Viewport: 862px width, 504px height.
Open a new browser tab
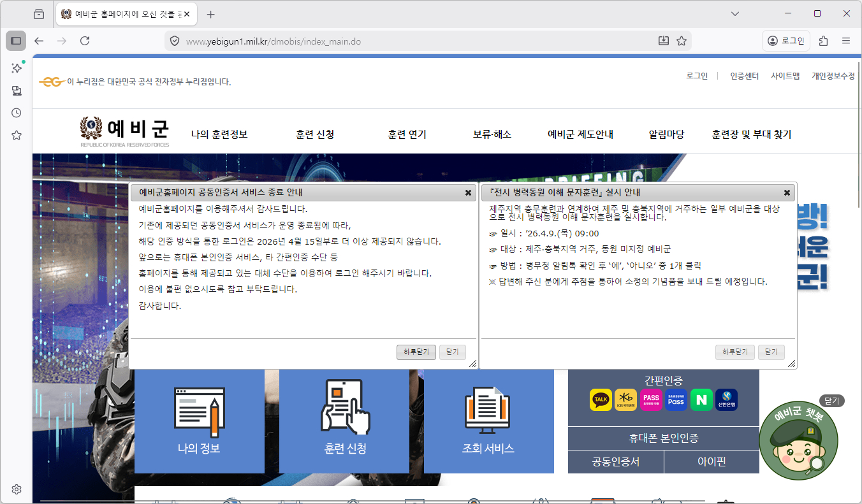click(x=211, y=14)
